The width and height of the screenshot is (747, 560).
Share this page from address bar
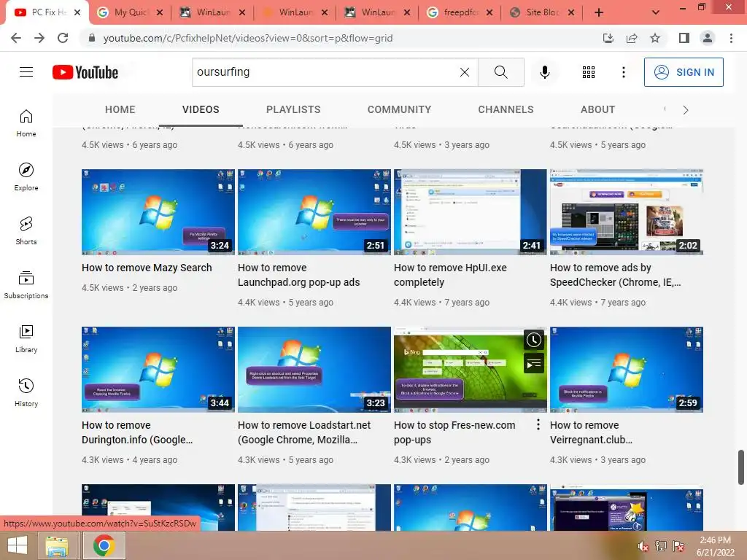(x=632, y=38)
